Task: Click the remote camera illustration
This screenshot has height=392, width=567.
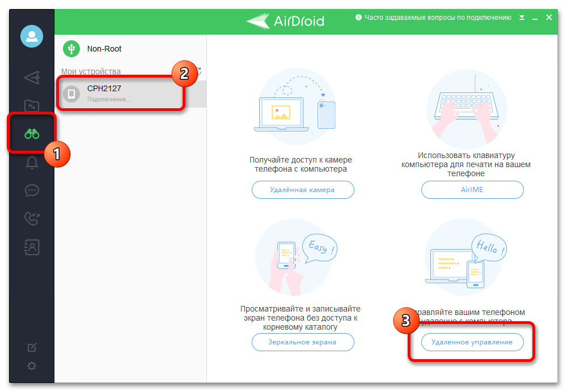Action: pos(297,106)
